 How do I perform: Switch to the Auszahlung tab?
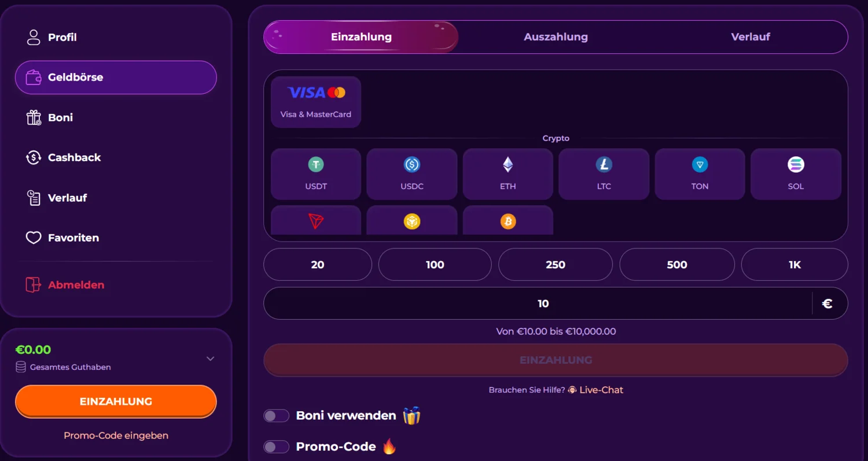click(x=556, y=36)
